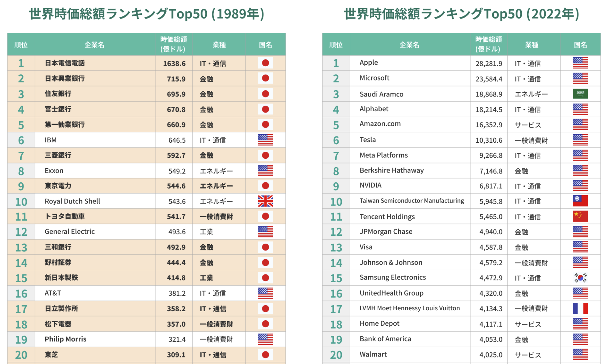Click the US flag beside Exxon
The image size is (608, 364).
click(x=265, y=171)
